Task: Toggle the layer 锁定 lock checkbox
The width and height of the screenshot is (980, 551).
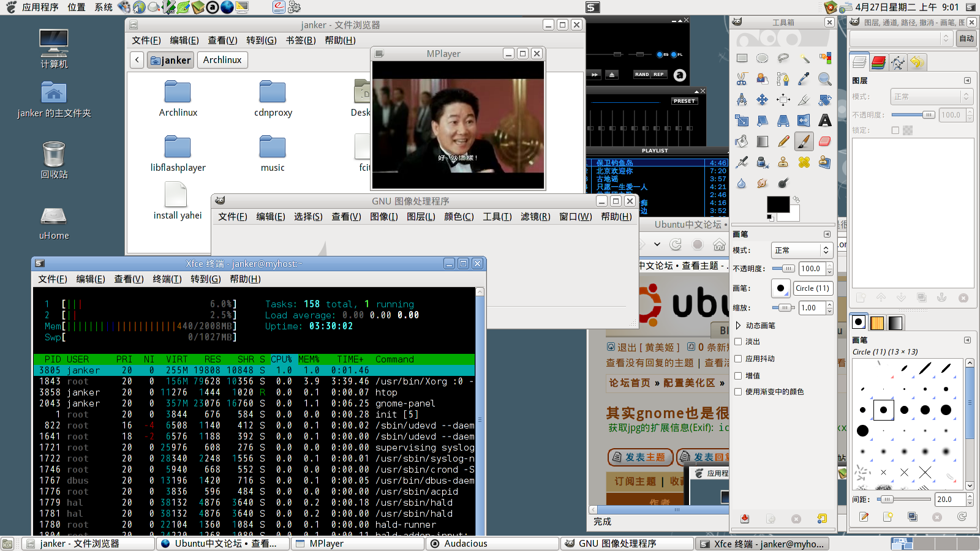Action: (895, 130)
